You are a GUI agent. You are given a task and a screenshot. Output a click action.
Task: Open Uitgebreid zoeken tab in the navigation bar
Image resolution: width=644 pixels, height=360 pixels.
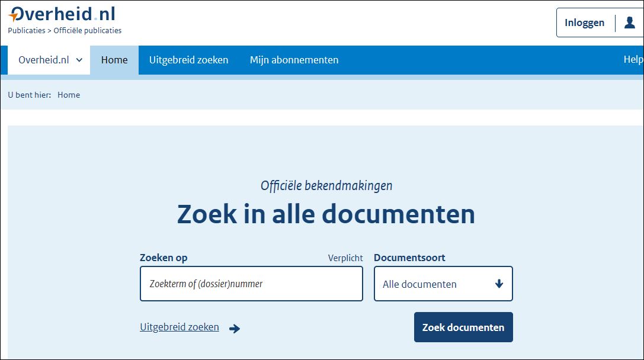188,60
